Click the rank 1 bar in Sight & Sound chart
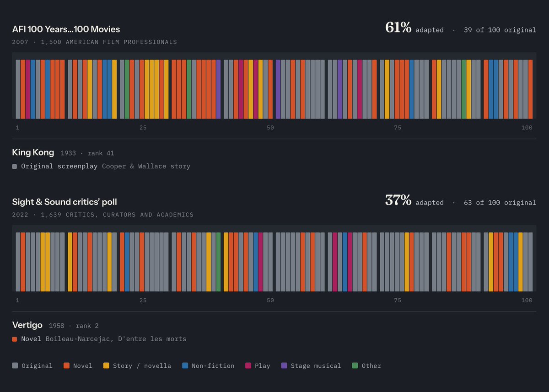Image resolution: width=549 pixels, height=392 pixels. click(x=18, y=262)
